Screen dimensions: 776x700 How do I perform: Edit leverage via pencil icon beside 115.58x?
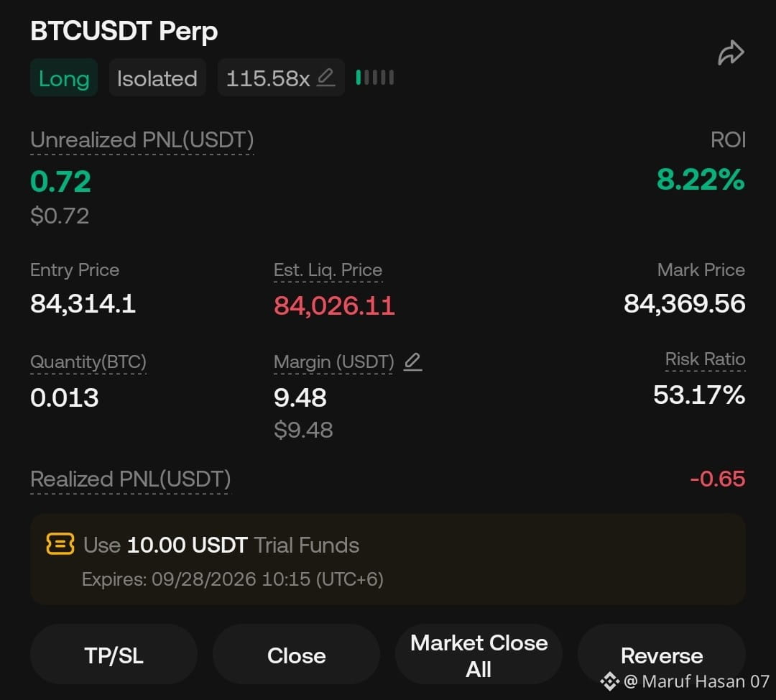[325, 77]
